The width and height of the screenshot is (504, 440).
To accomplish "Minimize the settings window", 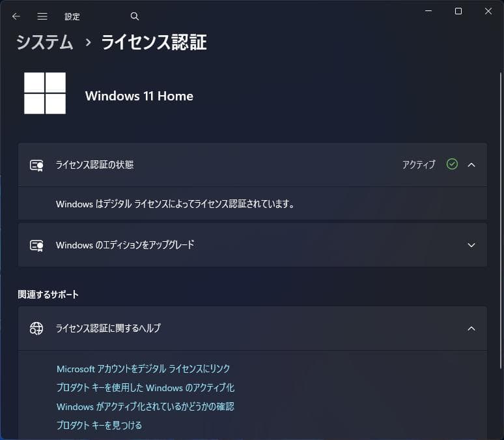I will [x=428, y=11].
